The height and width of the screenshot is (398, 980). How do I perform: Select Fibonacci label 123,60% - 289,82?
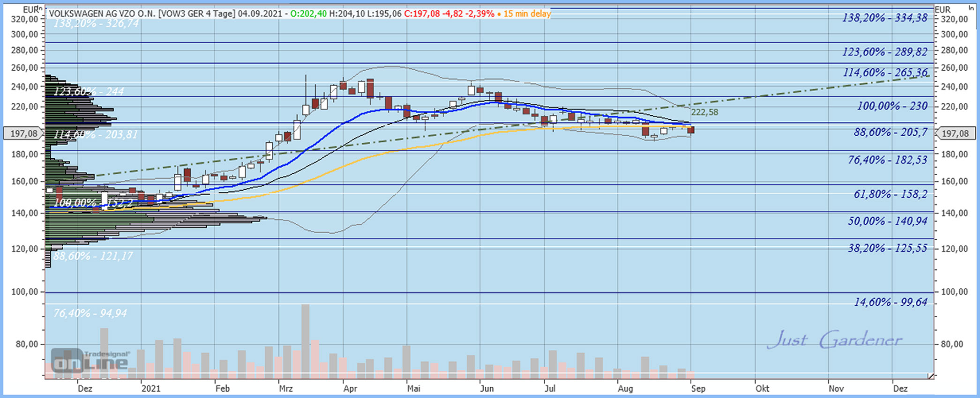884,52
